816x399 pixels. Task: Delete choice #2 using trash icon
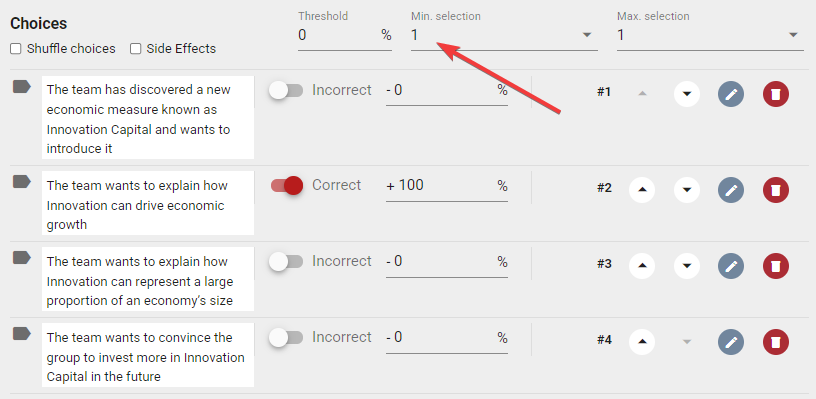tap(775, 190)
